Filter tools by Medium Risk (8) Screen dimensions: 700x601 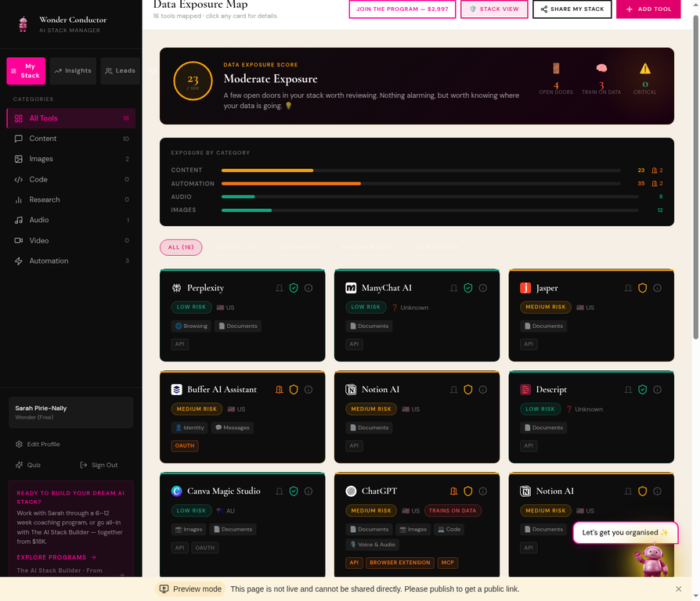pyautogui.click(x=368, y=247)
